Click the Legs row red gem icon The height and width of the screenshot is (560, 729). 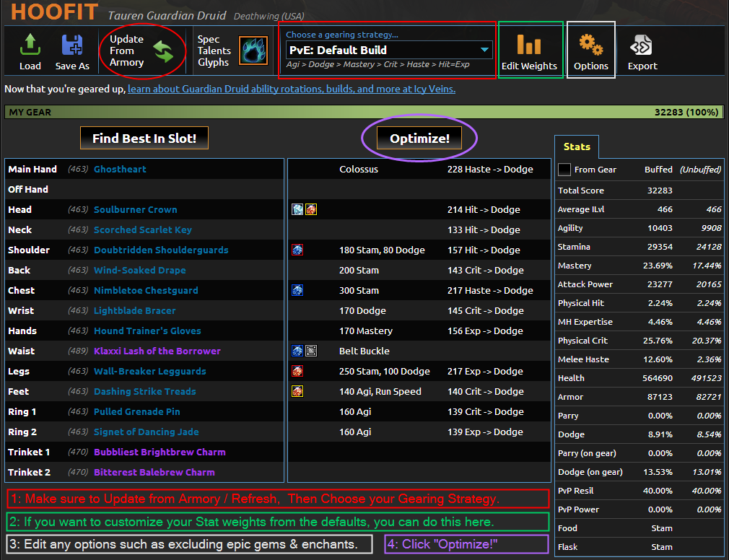click(297, 372)
